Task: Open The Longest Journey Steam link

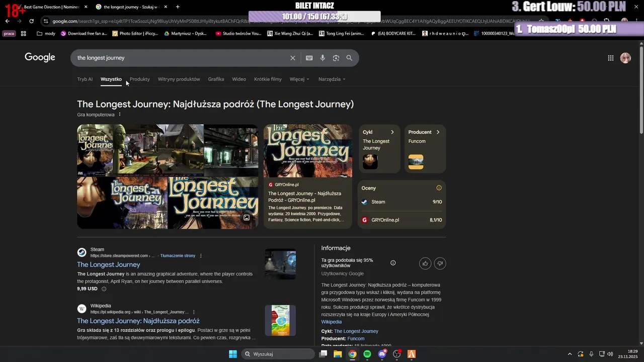Action: click(x=109, y=264)
